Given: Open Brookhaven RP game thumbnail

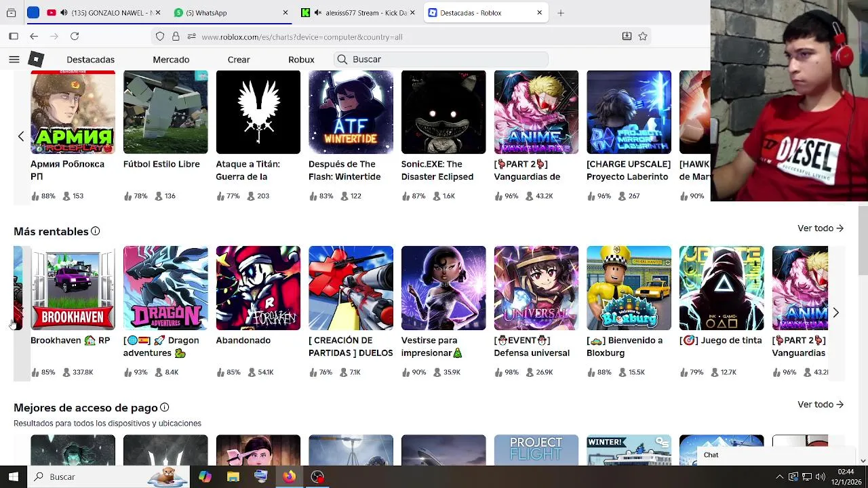Looking at the screenshot, I should click(x=73, y=288).
